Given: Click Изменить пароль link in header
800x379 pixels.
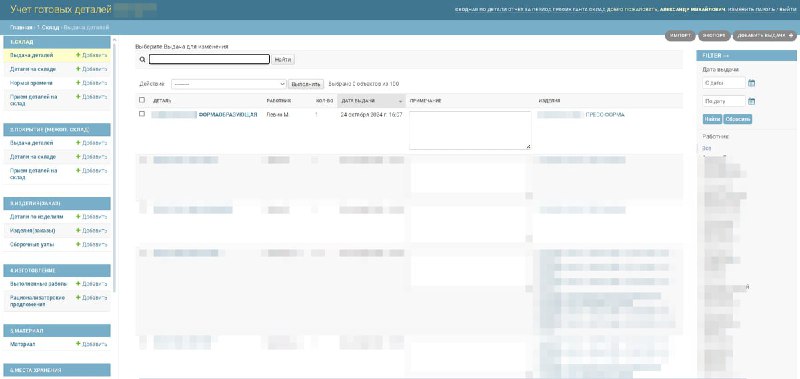Looking at the screenshot, I should tap(752, 10).
